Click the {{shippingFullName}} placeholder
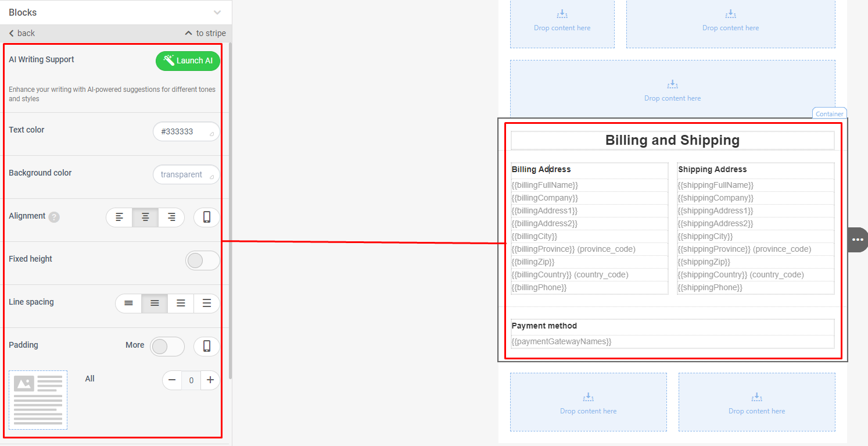This screenshot has width=868, height=446. click(716, 185)
